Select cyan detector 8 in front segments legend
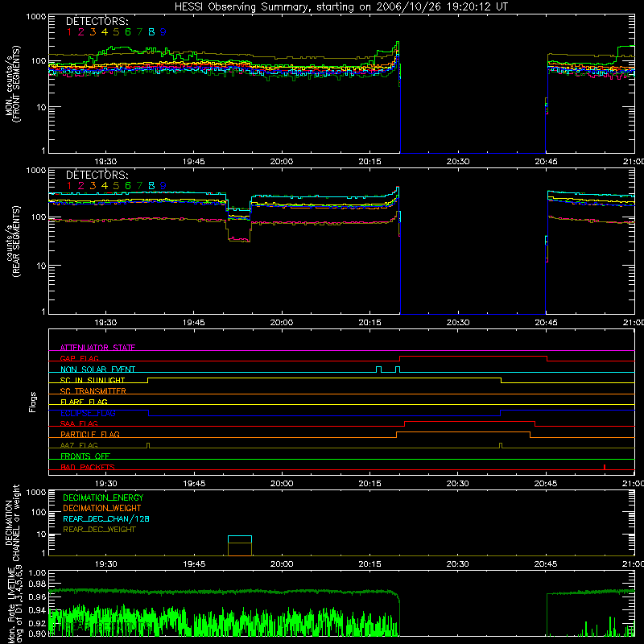Image resolution: width=644 pixels, height=644 pixels. coord(151,31)
